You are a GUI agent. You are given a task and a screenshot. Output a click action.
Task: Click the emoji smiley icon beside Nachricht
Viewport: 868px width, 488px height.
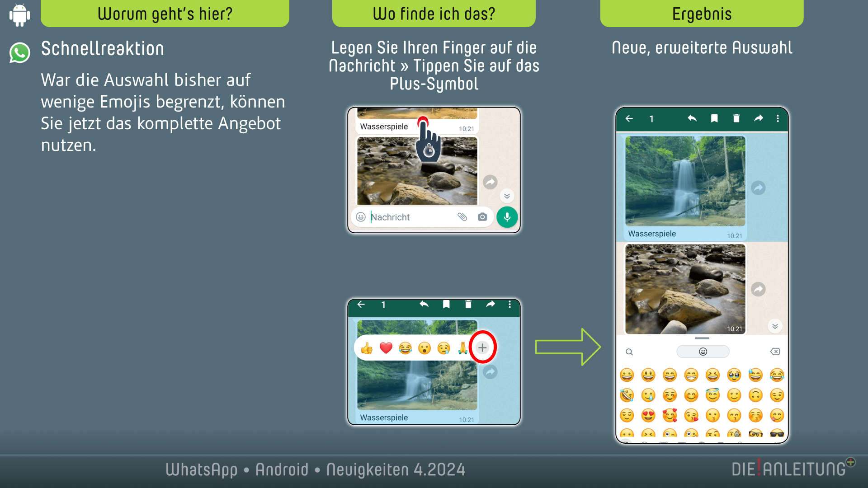361,217
